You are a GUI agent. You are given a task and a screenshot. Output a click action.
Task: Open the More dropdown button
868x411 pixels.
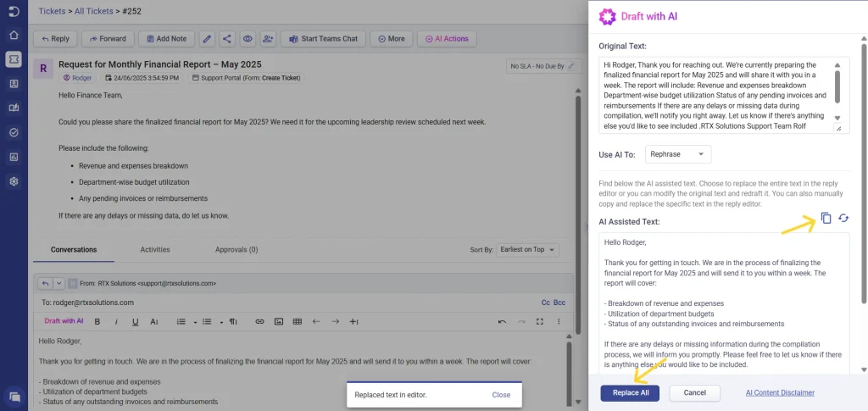coord(391,39)
